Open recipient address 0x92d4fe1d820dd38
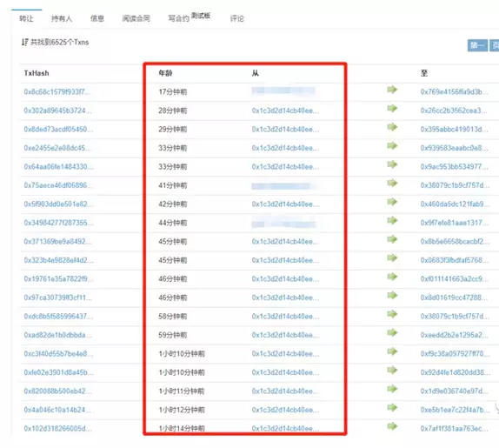The image size is (499, 448). (455, 372)
